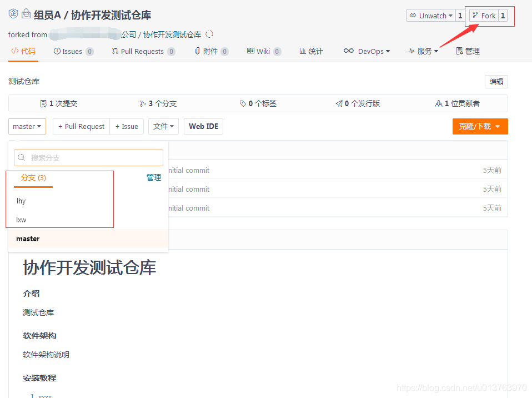This screenshot has width=532, height=398.
Task: Open the Wiki tab
Action: [x=264, y=51]
